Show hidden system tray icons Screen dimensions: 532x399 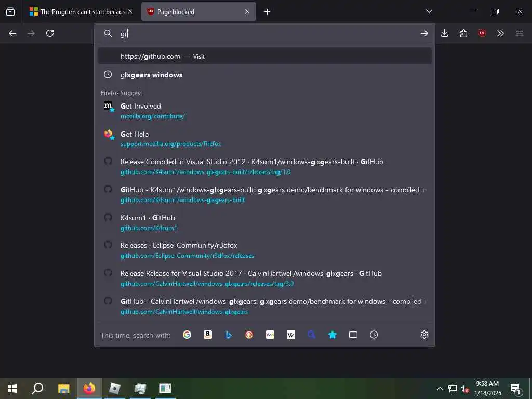tap(440, 389)
